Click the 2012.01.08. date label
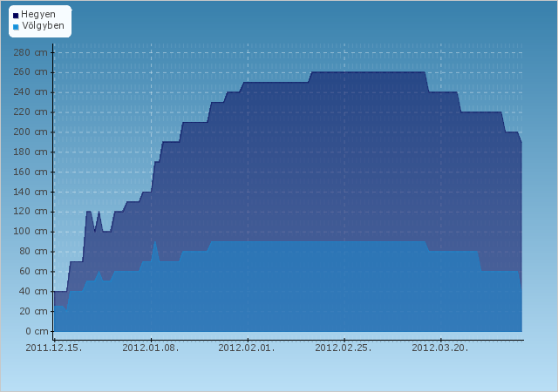 (x=151, y=348)
